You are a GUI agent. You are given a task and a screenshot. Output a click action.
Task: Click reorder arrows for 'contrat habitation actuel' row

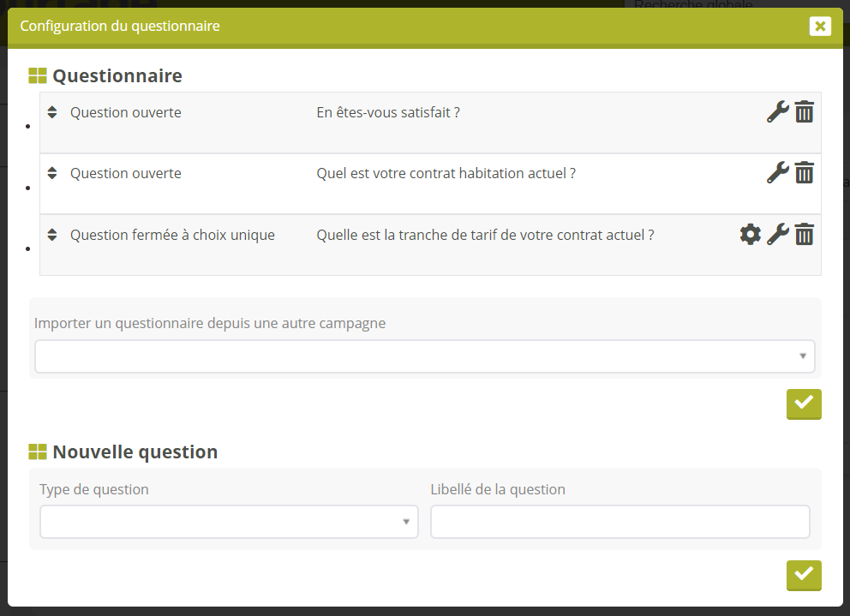click(x=52, y=173)
